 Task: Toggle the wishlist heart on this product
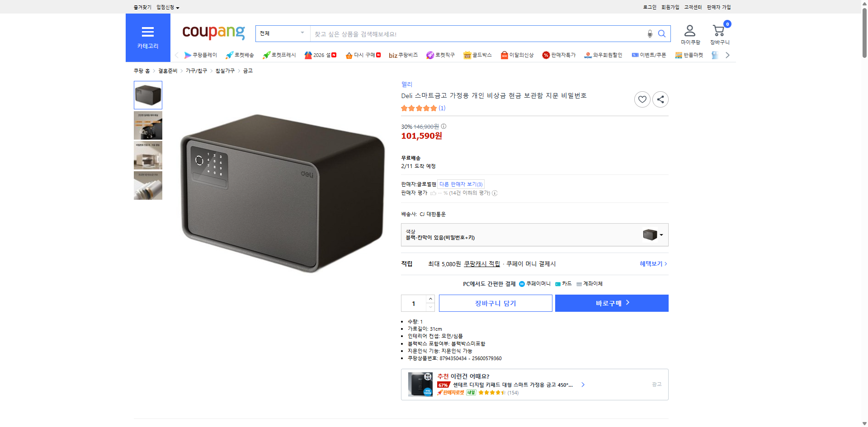642,99
